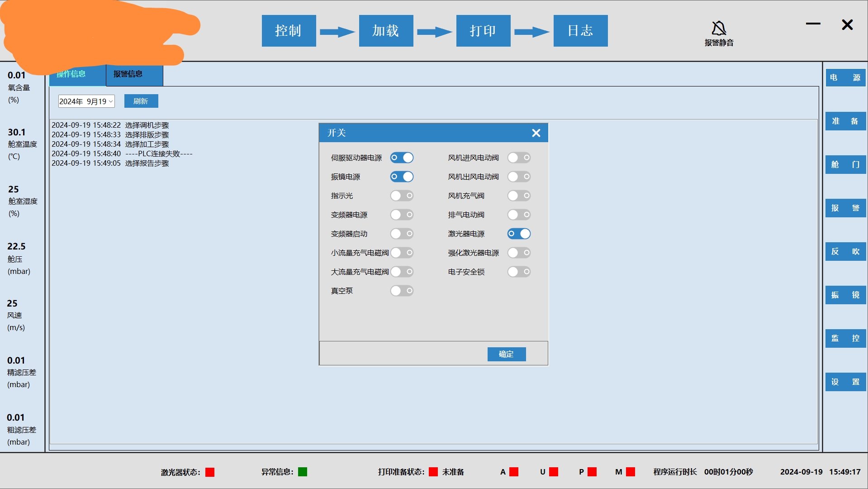The width and height of the screenshot is (868, 489).
Task: Click the 异常信息 green indicator
Action: 303,472
